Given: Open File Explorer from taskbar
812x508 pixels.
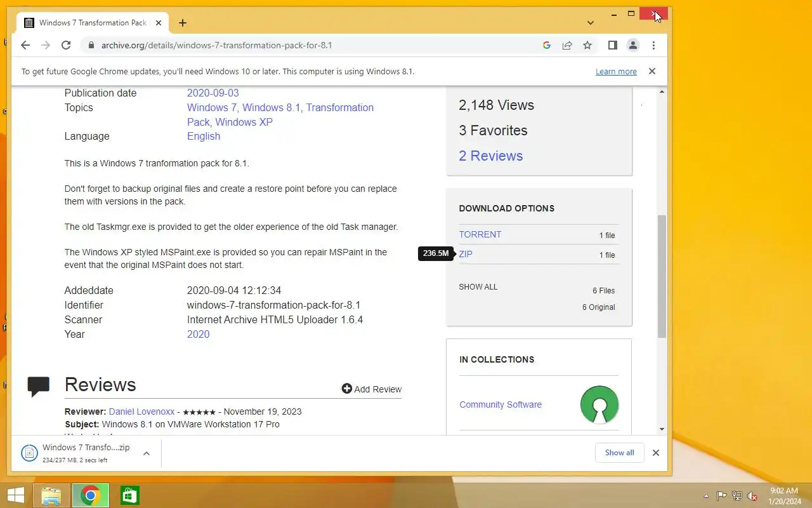Looking at the screenshot, I should (x=51, y=495).
